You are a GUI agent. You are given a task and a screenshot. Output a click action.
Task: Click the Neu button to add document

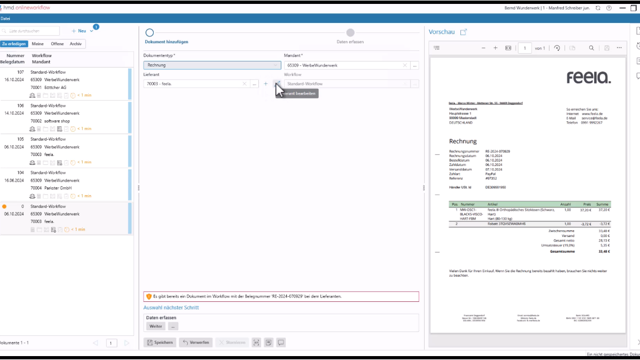(x=79, y=31)
